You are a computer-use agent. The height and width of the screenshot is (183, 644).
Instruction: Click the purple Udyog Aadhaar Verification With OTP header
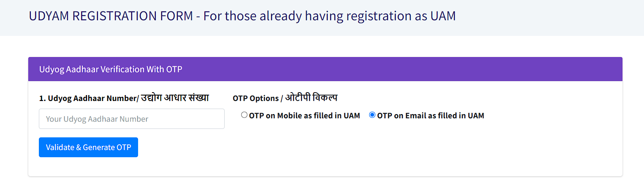[325, 69]
